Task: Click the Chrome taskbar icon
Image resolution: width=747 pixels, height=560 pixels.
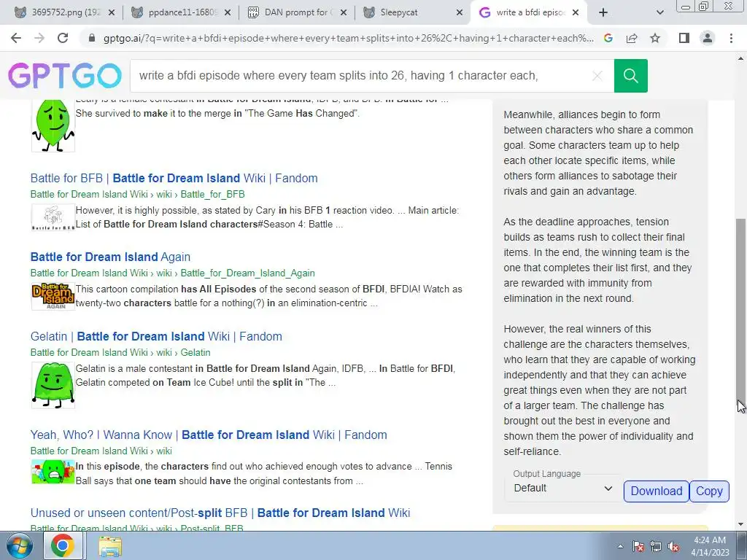Action: tap(63, 545)
